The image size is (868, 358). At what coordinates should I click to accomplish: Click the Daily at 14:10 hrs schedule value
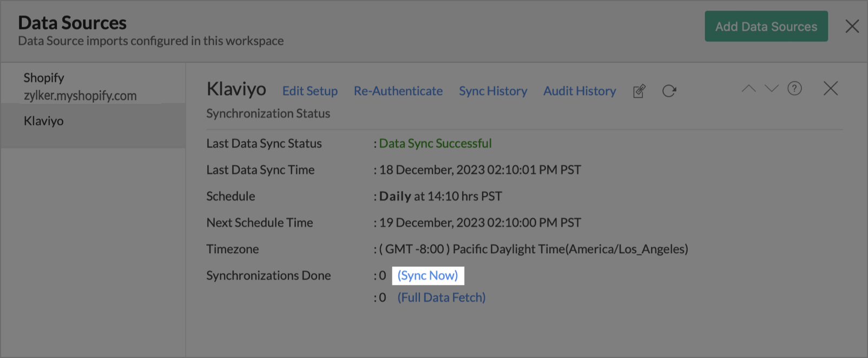pos(440,196)
